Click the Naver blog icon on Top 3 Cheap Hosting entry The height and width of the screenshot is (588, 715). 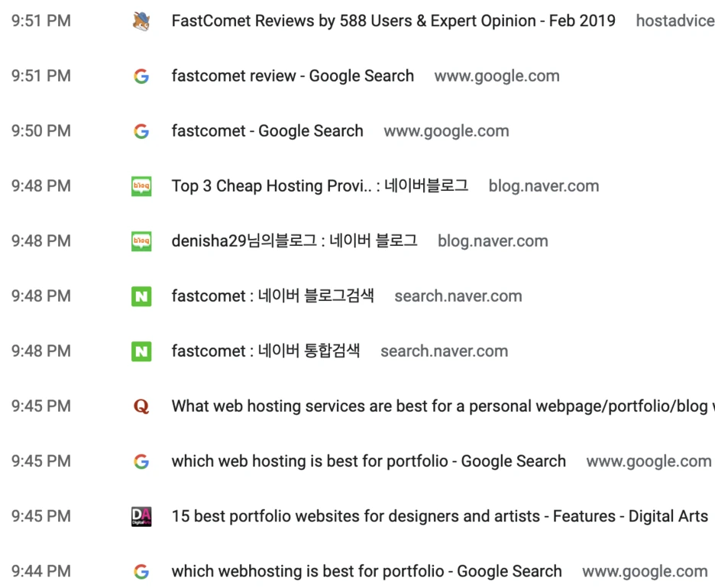(x=141, y=186)
